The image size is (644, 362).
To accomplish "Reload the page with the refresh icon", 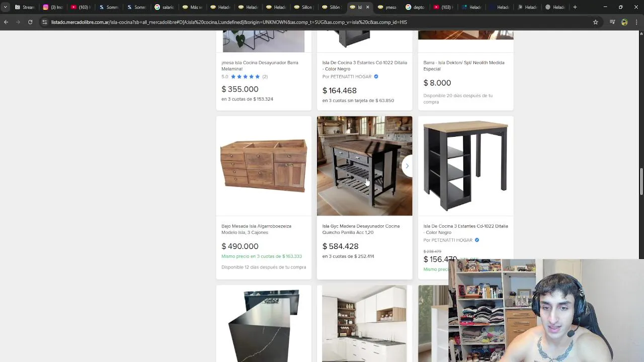I will point(30,22).
